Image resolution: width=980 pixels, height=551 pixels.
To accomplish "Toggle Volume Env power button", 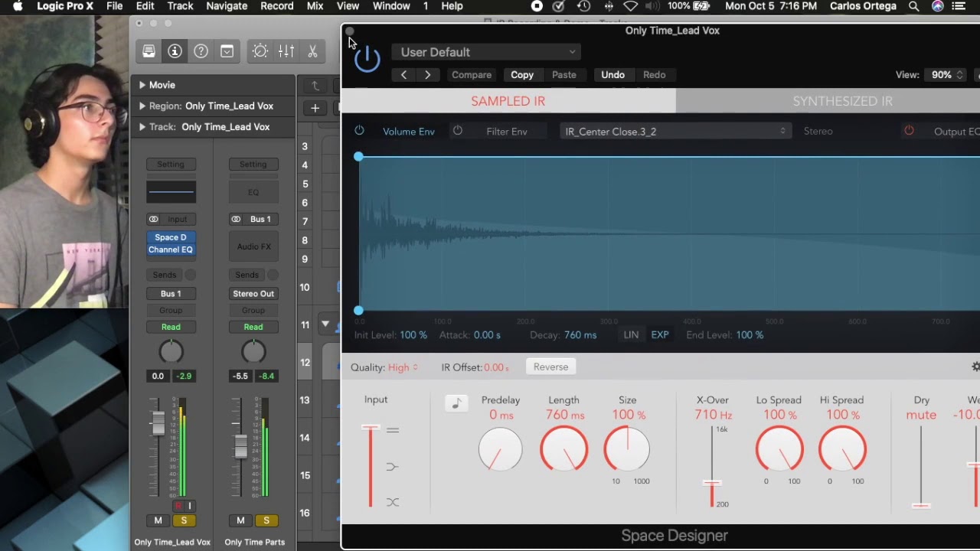I will [359, 131].
